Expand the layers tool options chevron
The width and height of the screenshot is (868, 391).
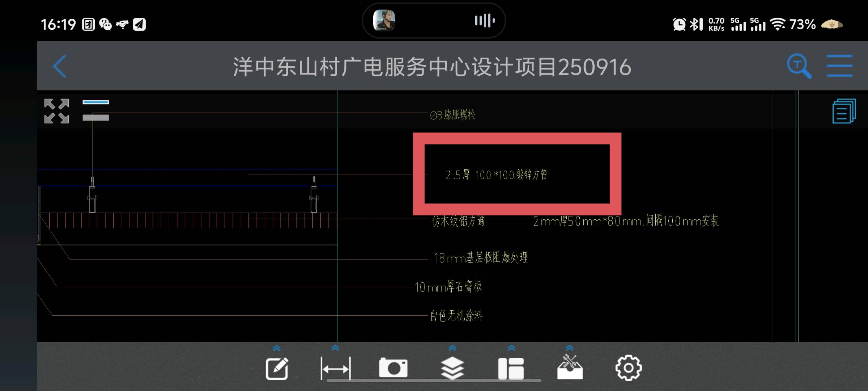point(452,348)
